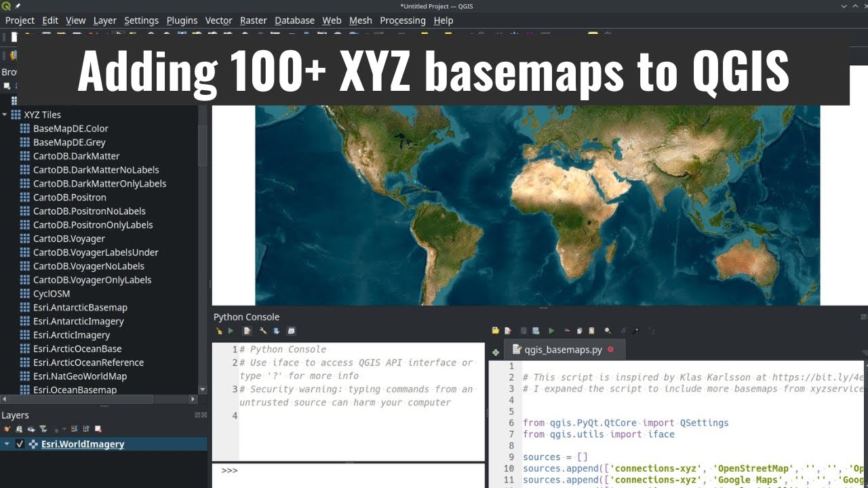This screenshot has width=868, height=488.
Task: Open the Database menu
Action: click(295, 20)
